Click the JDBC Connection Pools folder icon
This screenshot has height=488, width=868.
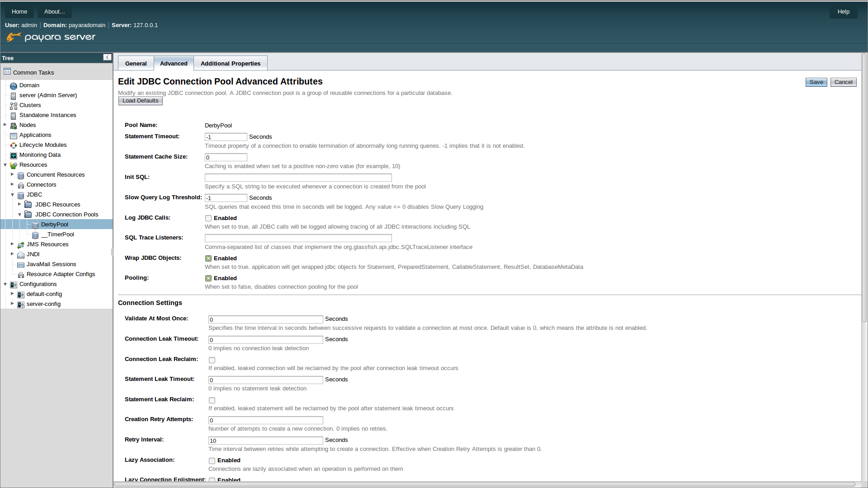27,214
